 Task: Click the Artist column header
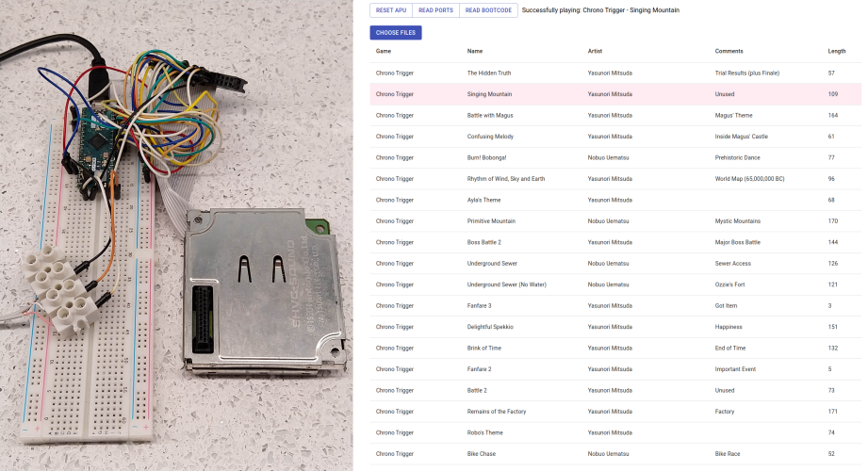[595, 51]
